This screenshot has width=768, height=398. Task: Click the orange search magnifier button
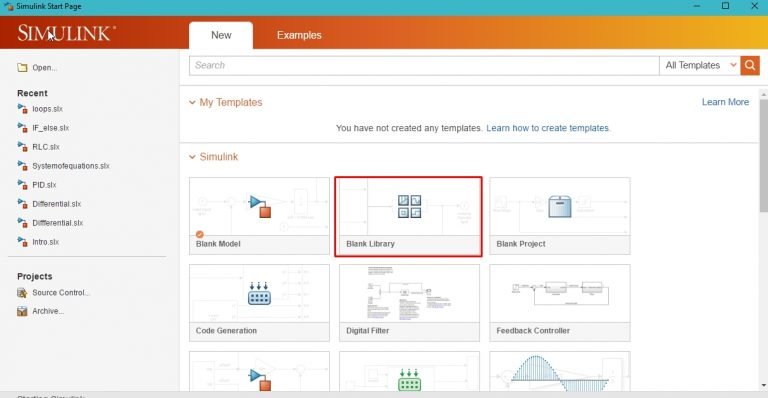point(750,66)
